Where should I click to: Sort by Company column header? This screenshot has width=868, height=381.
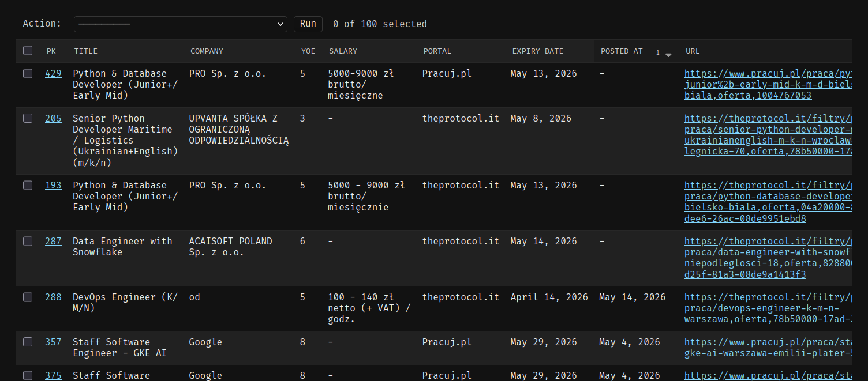[x=207, y=51]
